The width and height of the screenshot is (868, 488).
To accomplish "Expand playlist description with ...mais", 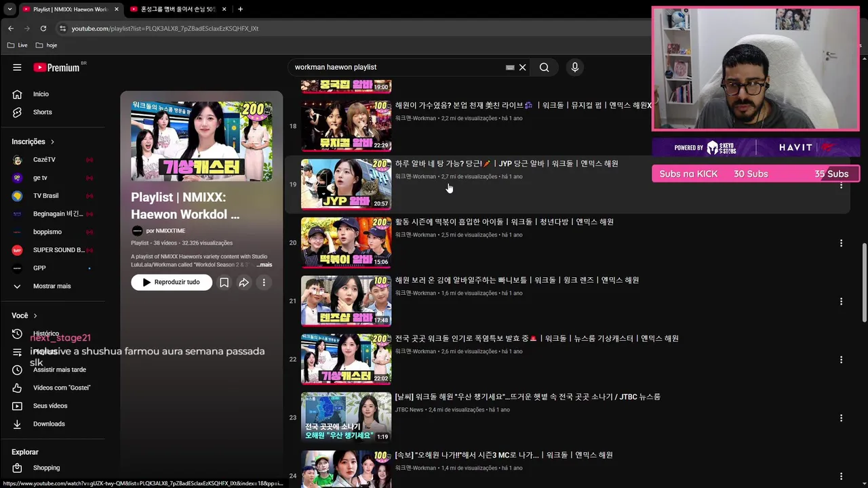I will click(x=264, y=265).
